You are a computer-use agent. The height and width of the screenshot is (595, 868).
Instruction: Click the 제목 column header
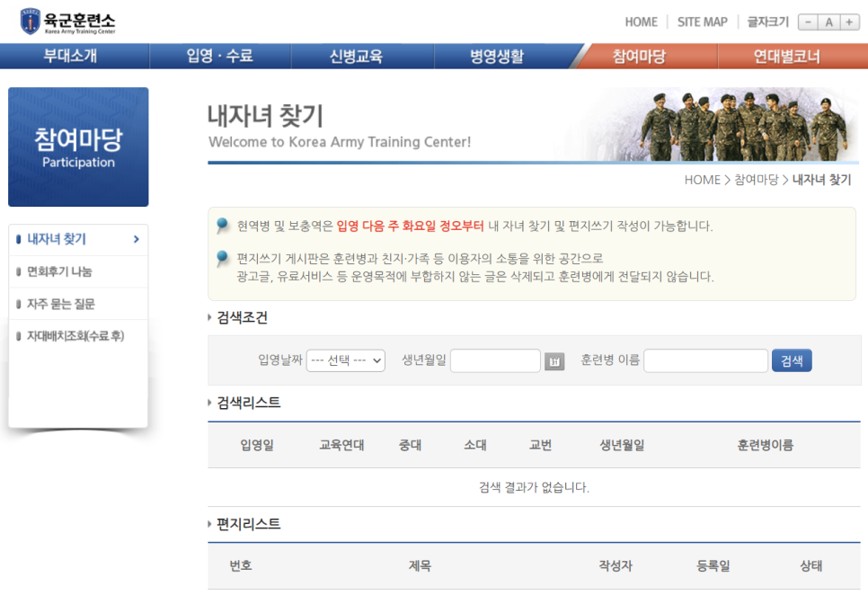click(420, 565)
